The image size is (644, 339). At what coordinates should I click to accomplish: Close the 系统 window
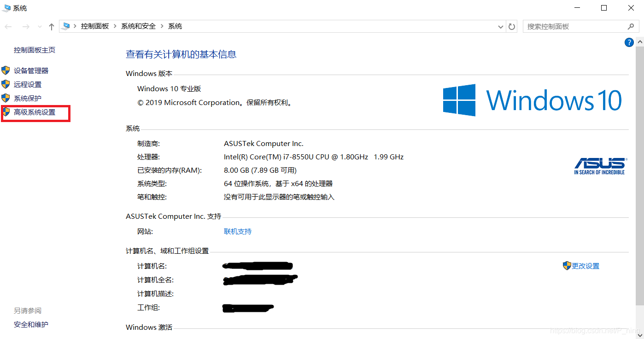631,8
